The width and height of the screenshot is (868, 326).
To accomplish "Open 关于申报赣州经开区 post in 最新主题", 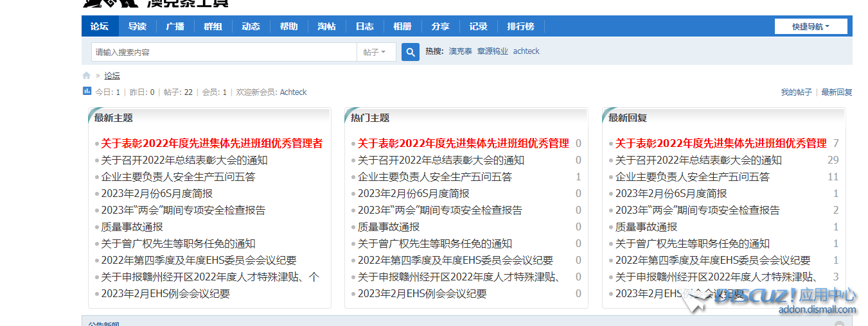I will (x=210, y=277).
